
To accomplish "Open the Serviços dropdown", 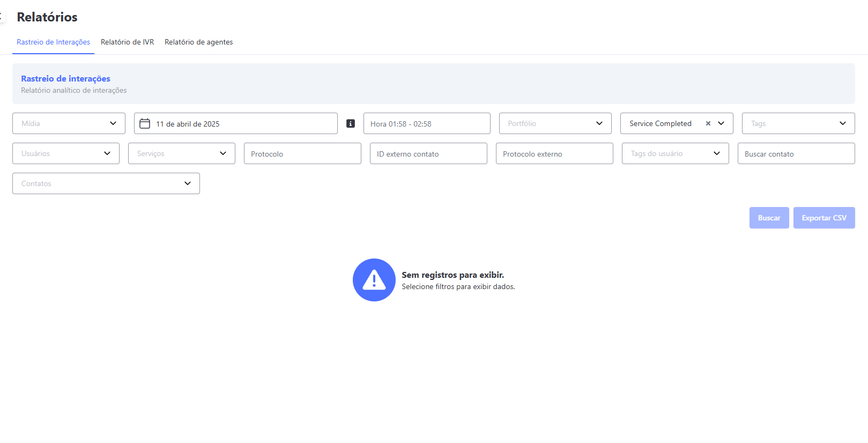I will click(181, 153).
